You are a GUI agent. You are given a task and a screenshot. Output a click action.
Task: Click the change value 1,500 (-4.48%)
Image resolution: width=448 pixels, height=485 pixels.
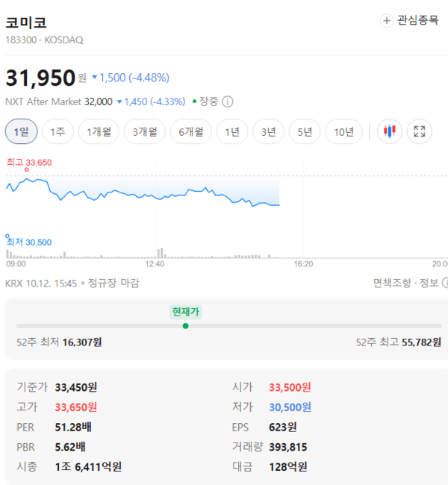click(131, 78)
